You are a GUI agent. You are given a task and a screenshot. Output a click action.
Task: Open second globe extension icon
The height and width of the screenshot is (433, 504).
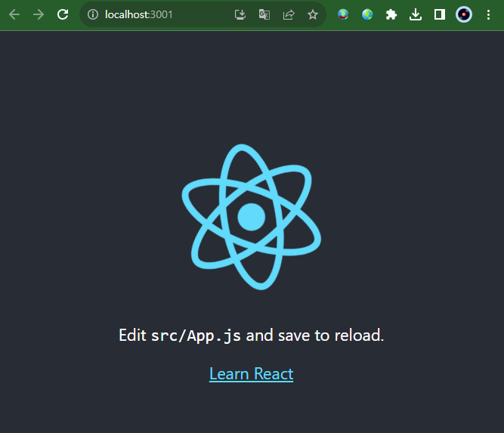pyautogui.click(x=367, y=14)
